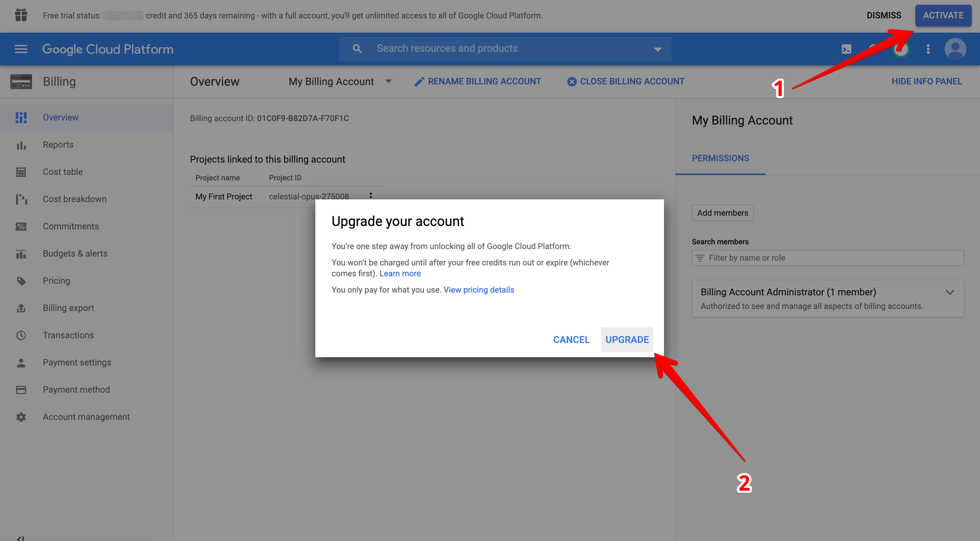Click the Project ID column header
Screen dimensions: 980x541
pos(285,178)
